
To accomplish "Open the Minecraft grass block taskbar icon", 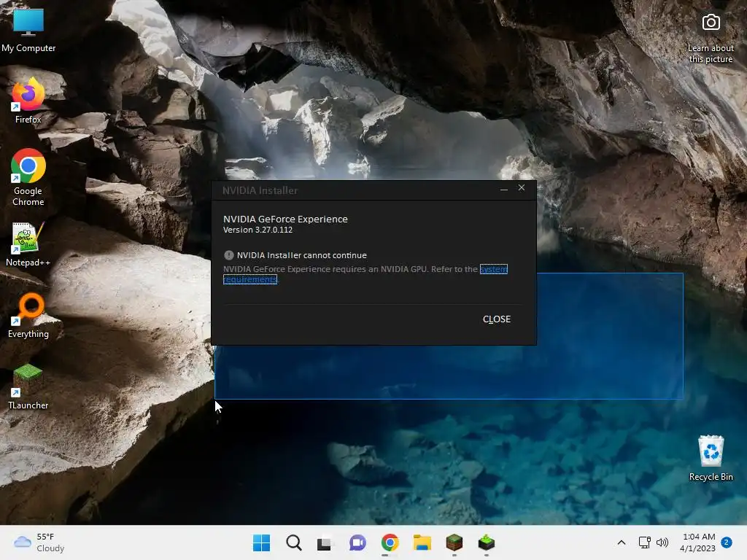I will [454, 542].
